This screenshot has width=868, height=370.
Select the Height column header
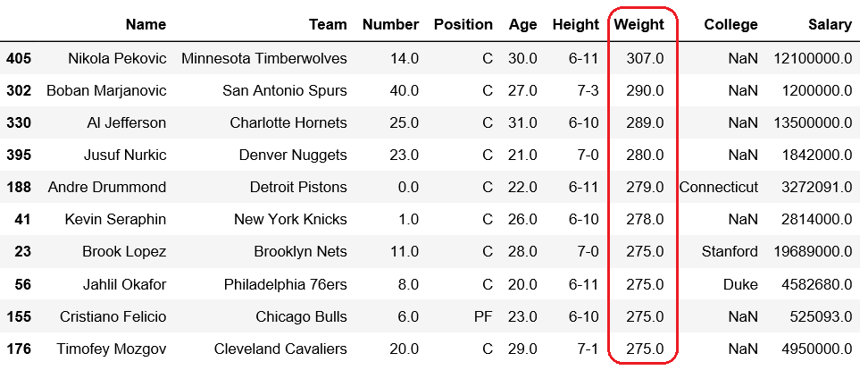point(576,24)
